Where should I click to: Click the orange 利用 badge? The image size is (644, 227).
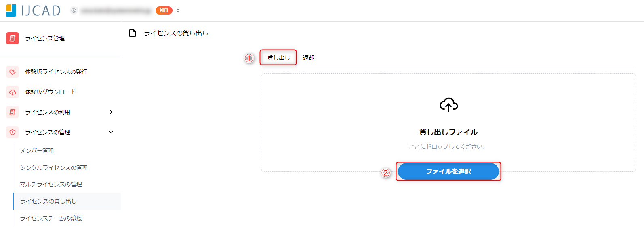tap(164, 10)
